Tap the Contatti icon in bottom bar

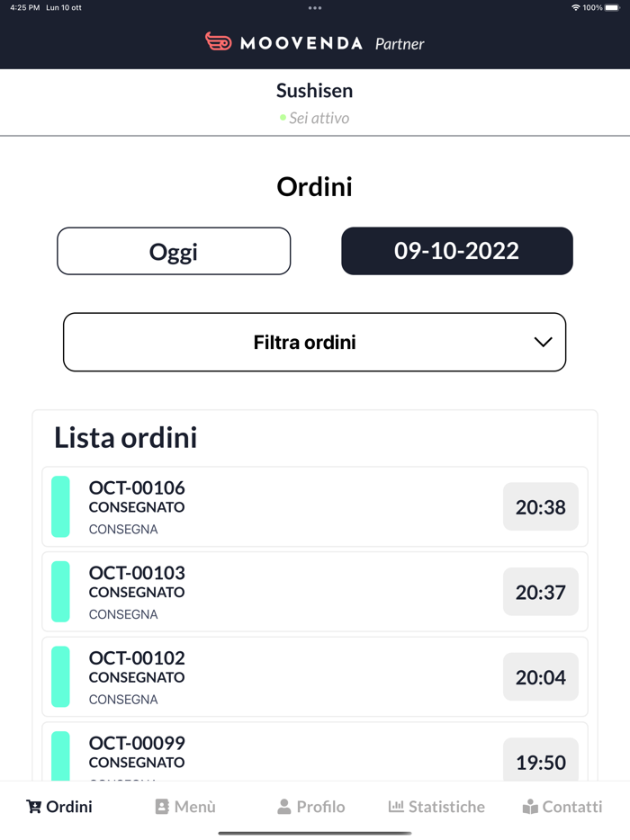point(530,807)
